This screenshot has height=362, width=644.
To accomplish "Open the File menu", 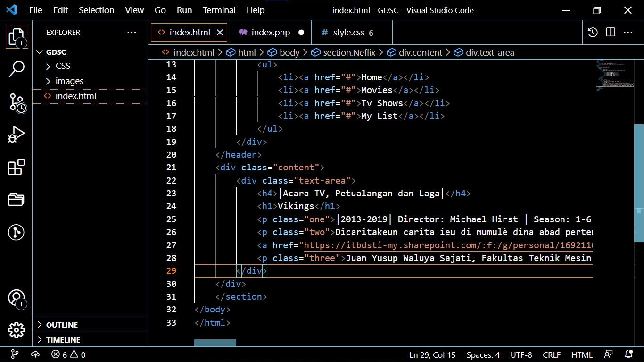I will pos(36,10).
